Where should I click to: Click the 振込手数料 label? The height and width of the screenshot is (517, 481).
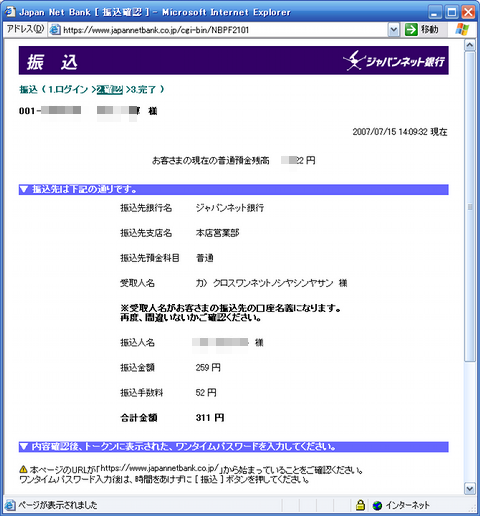click(142, 392)
